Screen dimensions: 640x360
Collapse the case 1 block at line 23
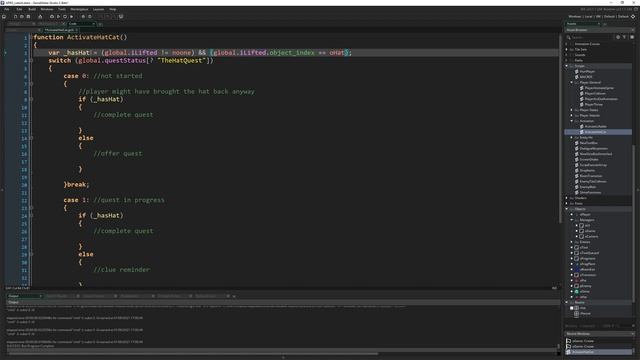(31, 208)
